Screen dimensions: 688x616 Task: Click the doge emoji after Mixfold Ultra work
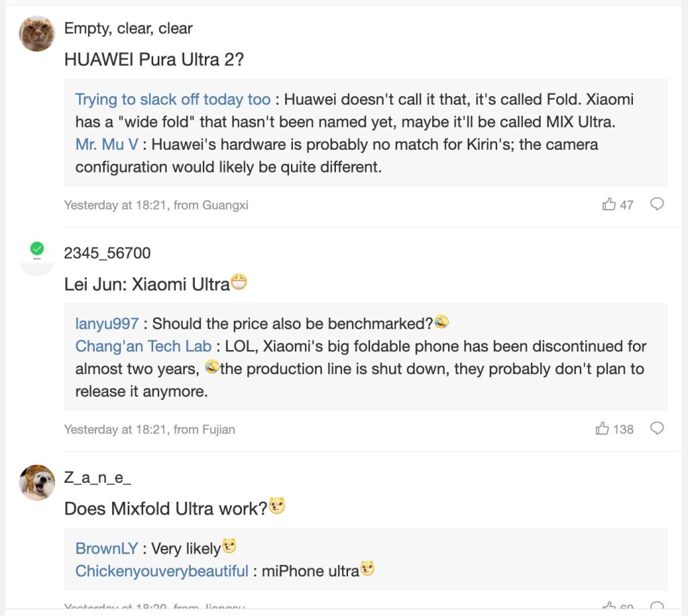pyautogui.click(x=277, y=507)
